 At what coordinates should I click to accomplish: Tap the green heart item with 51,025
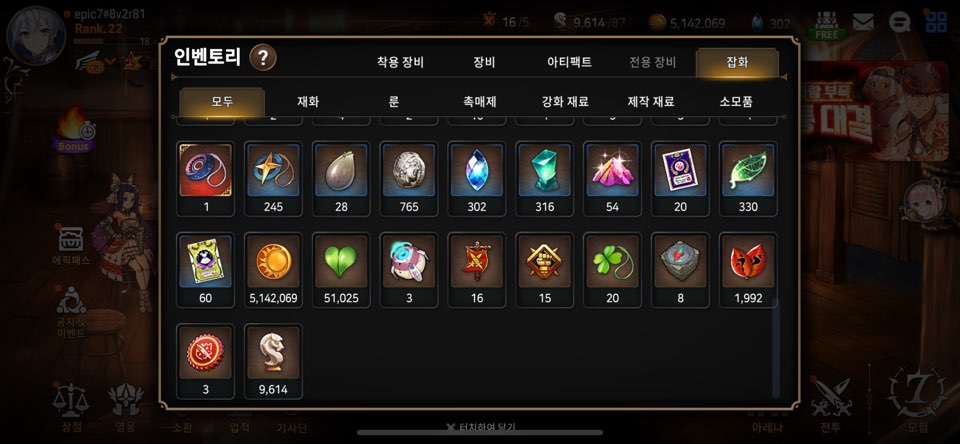click(x=341, y=270)
